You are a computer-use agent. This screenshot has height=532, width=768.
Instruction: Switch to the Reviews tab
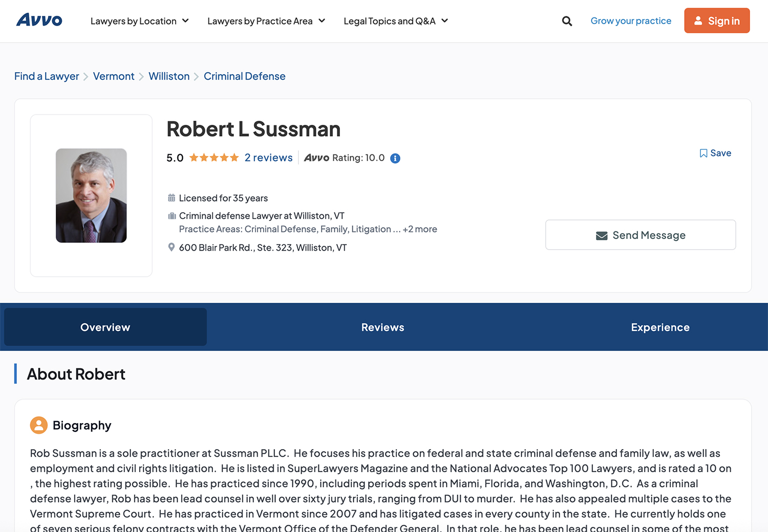tap(382, 327)
